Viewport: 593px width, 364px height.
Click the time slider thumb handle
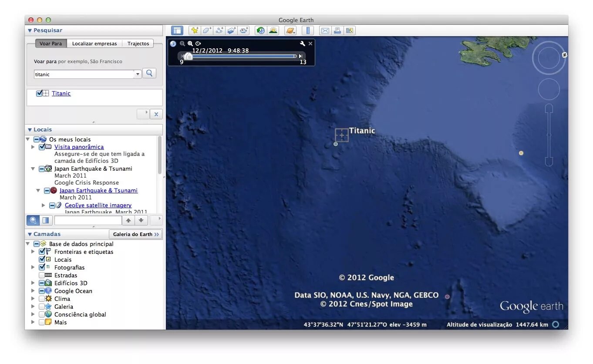pyautogui.click(x=188, y=56)
